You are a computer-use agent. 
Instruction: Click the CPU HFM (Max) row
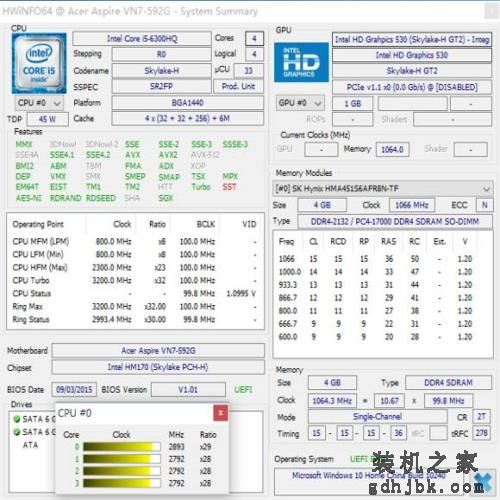(135, 267)
